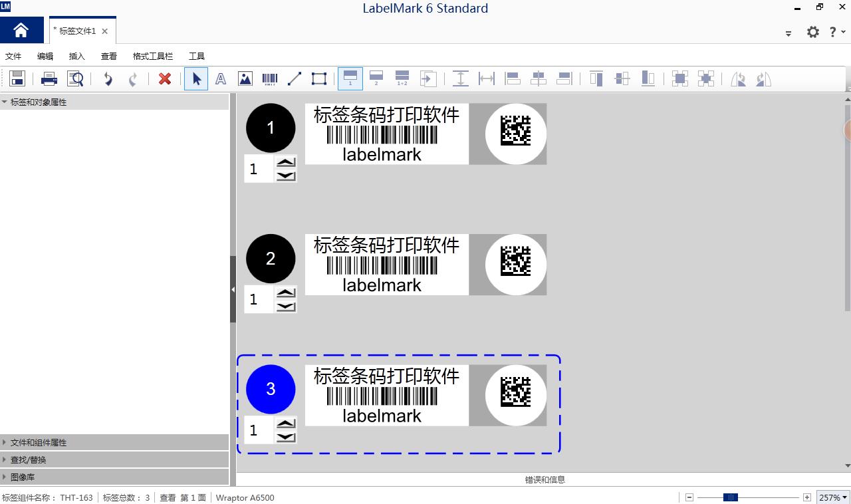This screenshot has height=504, width=851.
Task: Toggle the zone 1 view button
Action: pos(350,78)
